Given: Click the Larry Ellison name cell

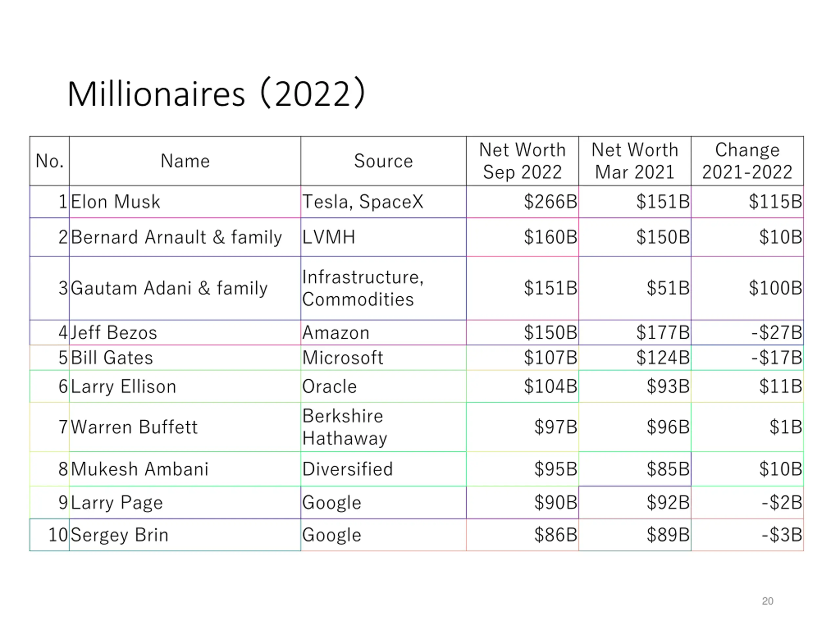Looking at the screenshot, I should click(185, 386).
